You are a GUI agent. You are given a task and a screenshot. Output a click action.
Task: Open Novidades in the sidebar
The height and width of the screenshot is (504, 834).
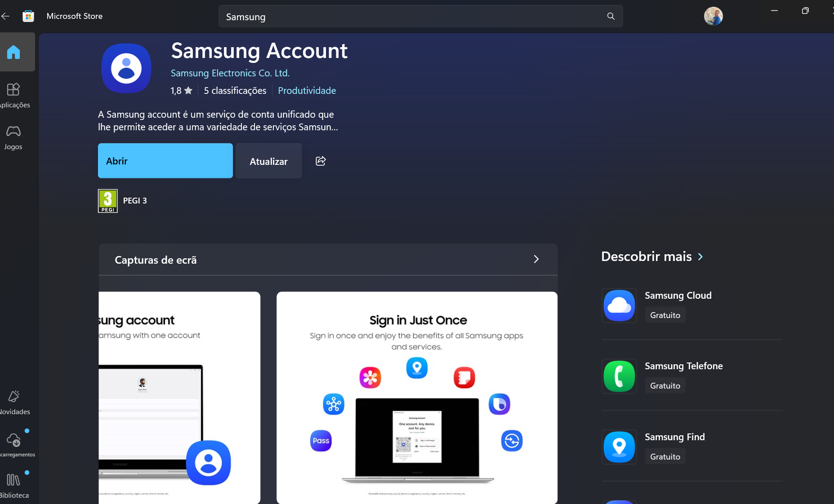[13, 402]
